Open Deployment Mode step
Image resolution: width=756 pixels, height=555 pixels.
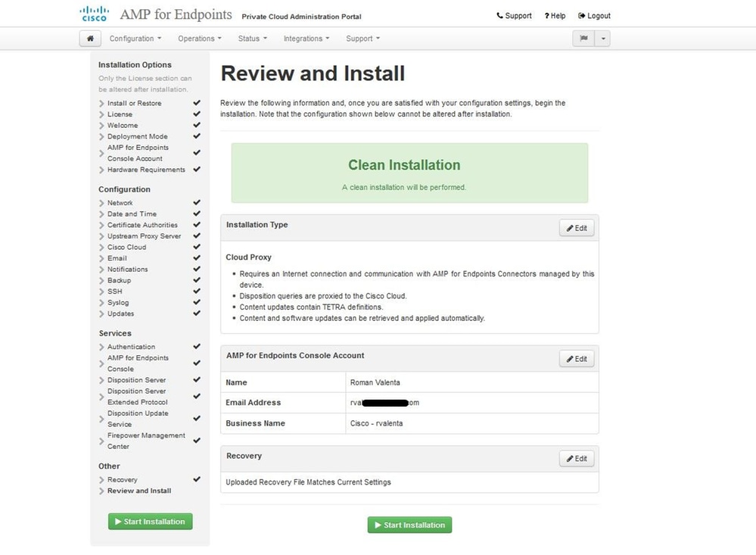pos(138,136)
